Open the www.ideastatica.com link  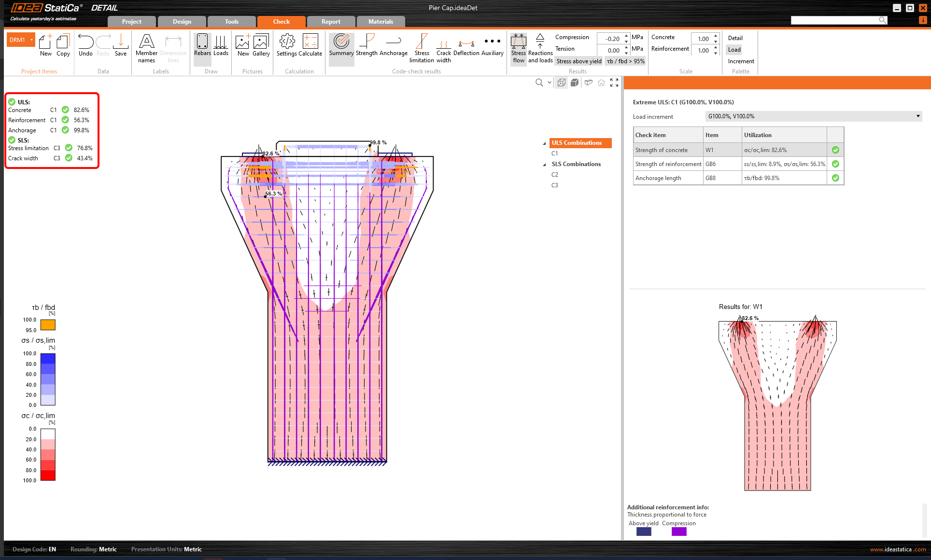(898, 549)
